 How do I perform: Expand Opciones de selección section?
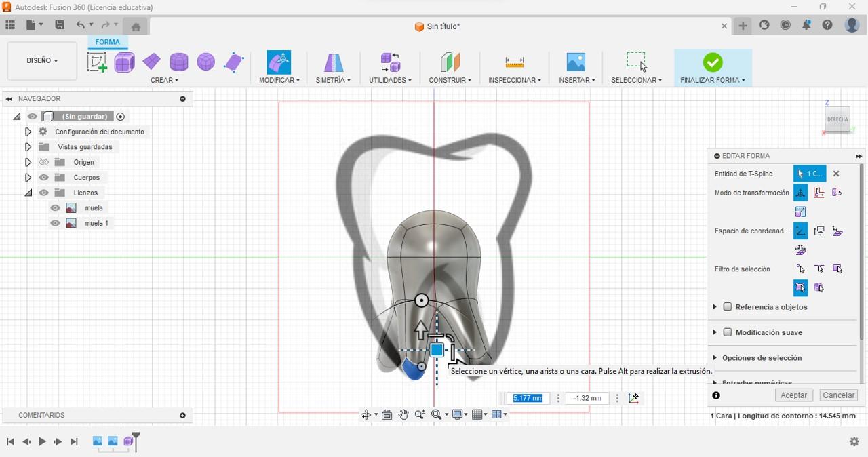pos(715,358)
